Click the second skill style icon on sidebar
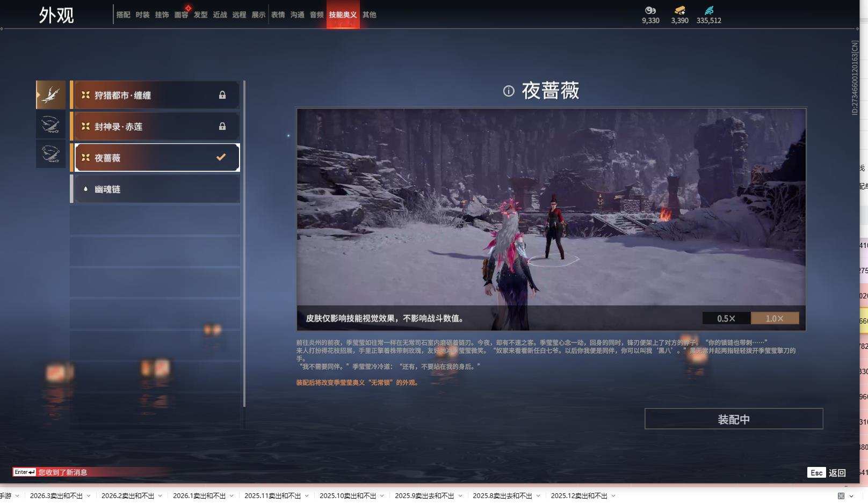 pos(50,124)
